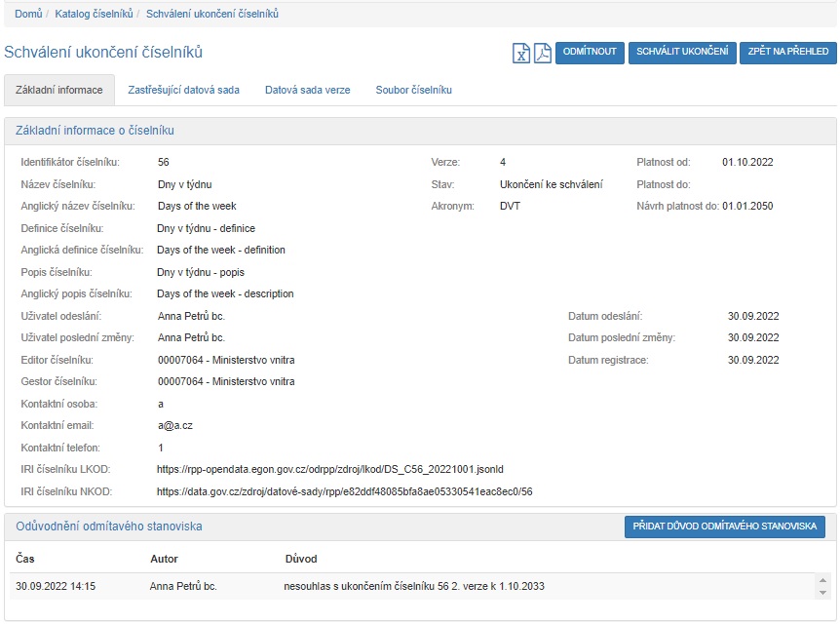Navigate to Domů in breadcrumb
This screenshot has width=840, height=624.
coord(28,14)
